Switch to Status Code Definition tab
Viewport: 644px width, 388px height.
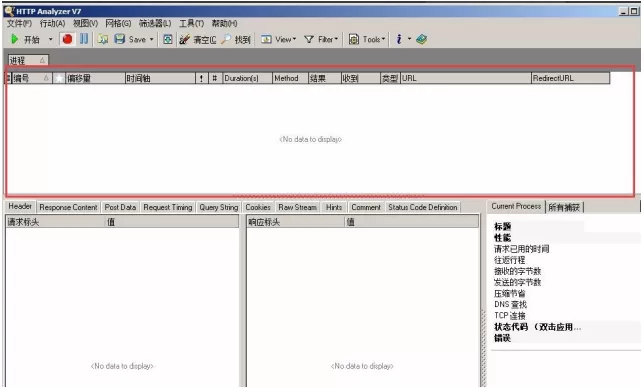[423, 207]
